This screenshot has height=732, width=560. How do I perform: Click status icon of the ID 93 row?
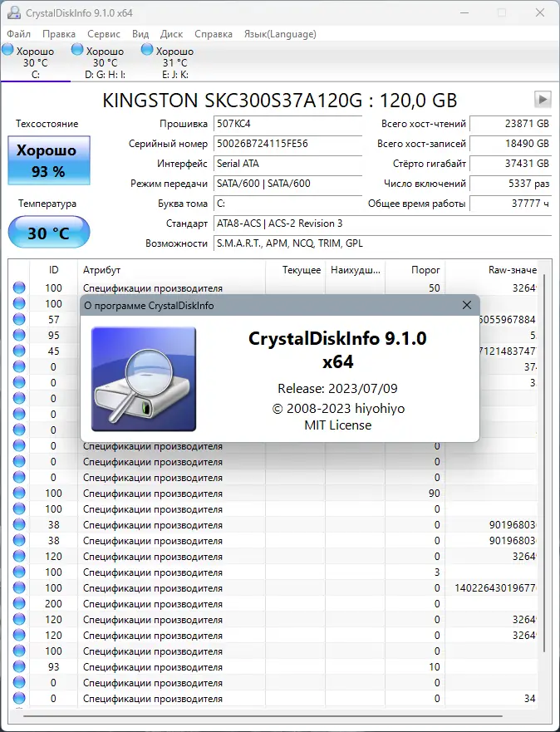pyautogui.click(x=19, y=666)
